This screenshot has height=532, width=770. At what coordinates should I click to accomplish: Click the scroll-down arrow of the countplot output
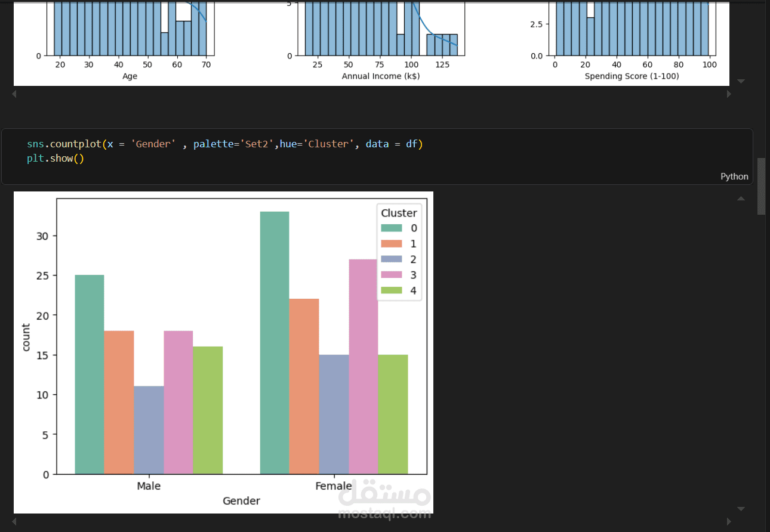coord(741,509)
